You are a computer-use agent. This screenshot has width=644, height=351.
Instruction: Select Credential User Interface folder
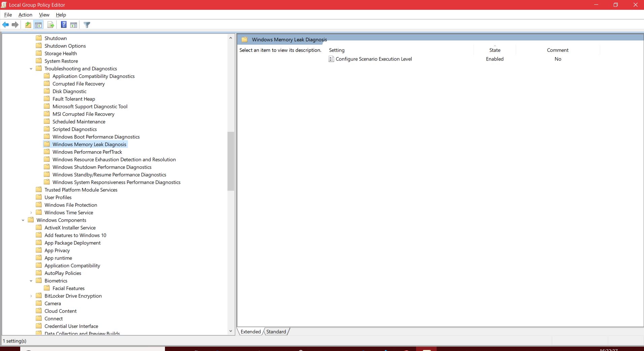point(71,326)
